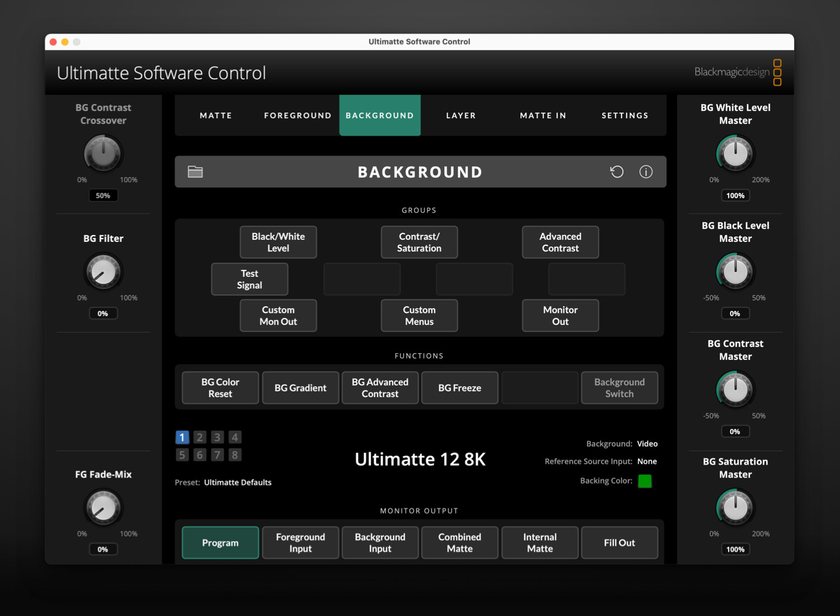Select preset slot 1
Screen dimensions: 840x616
[x=182, y=437]
